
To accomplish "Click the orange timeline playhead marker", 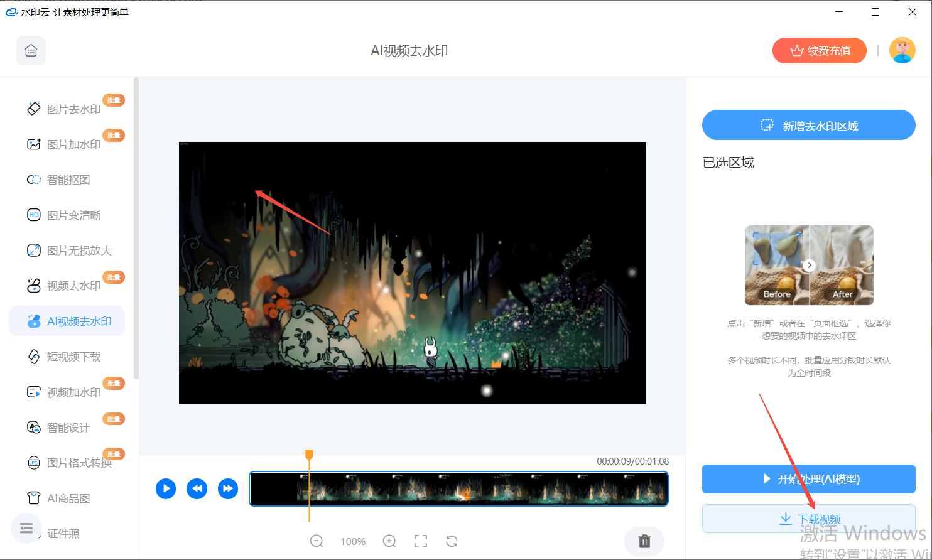I will (x=309, y=455).
